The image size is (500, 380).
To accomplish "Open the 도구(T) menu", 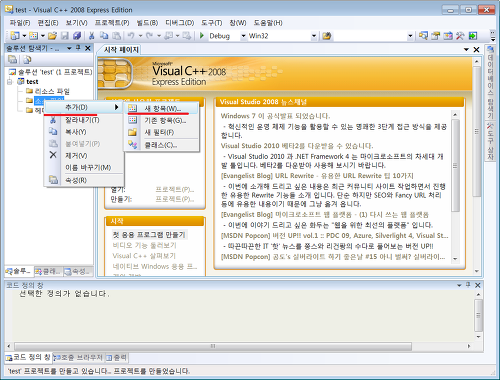I will click(212, 23).
